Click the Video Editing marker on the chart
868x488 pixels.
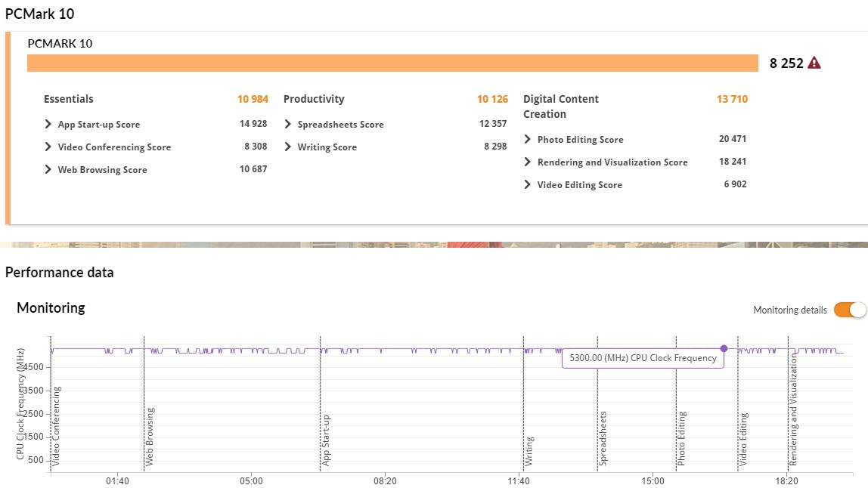pyautogui.click(x=743, y=439)
